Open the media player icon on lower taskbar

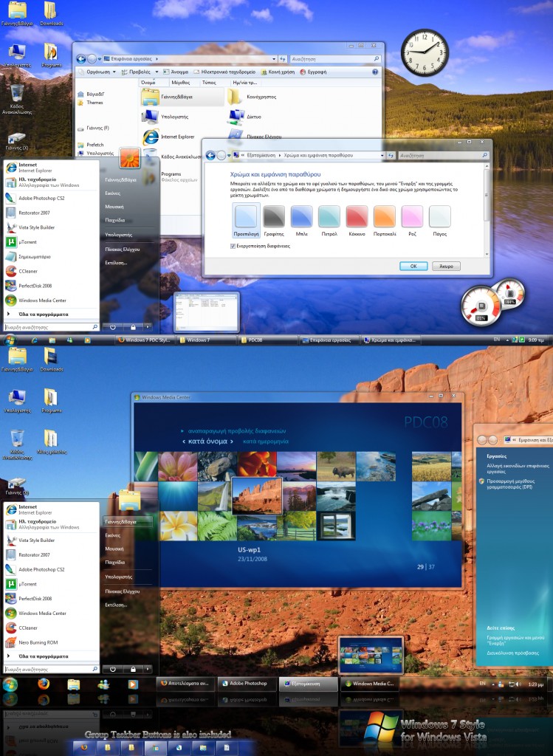[x=133, y=684]
